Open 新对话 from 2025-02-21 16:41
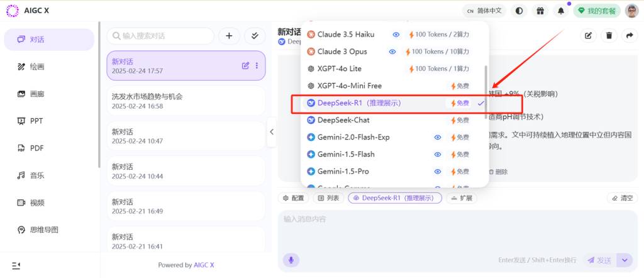 pos(186,240)
